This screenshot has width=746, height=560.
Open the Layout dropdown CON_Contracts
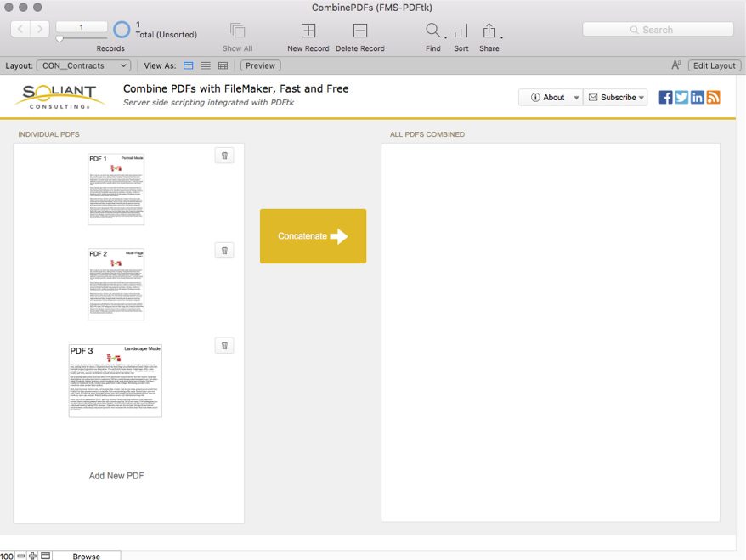coord(84,65)
